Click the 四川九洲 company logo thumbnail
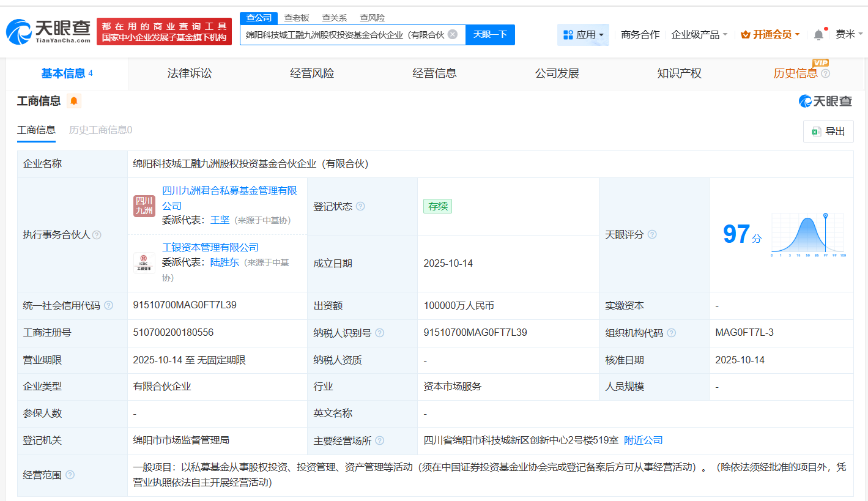 click(144, 206)
